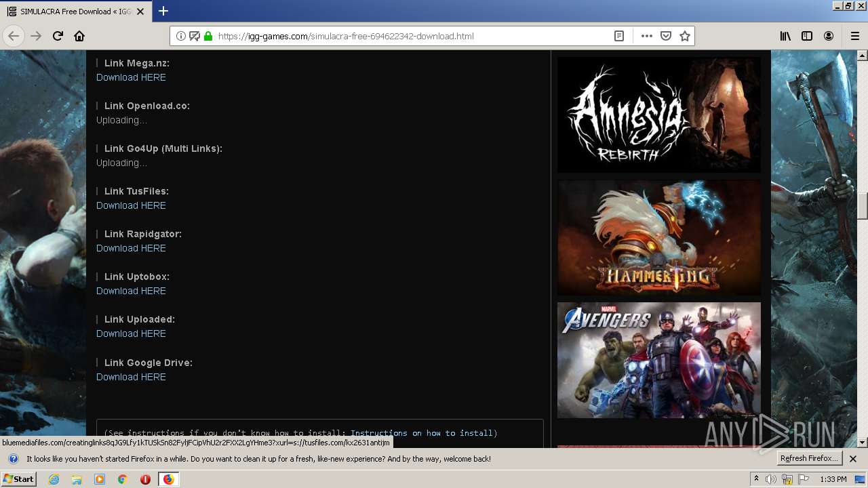Open the Windows Start menu

(x=19, y=479)
